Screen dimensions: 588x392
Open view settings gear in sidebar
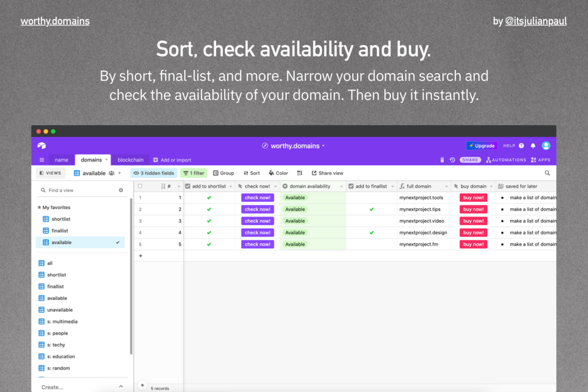[121, 190]
